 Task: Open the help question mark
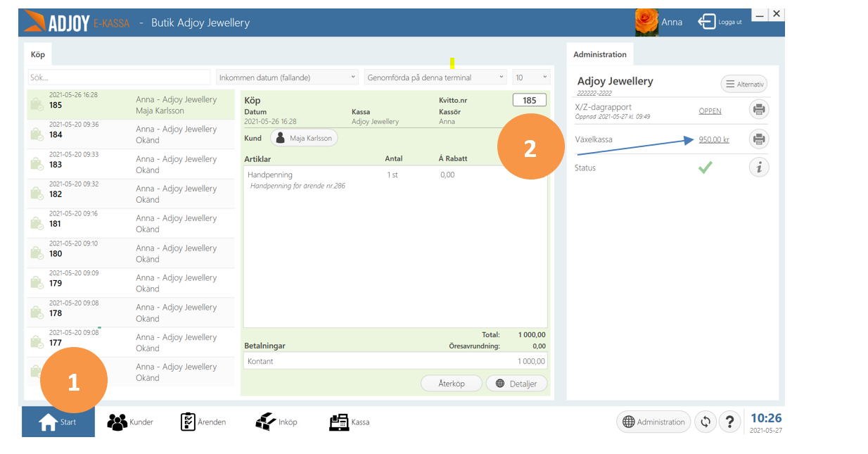[730, 422]
